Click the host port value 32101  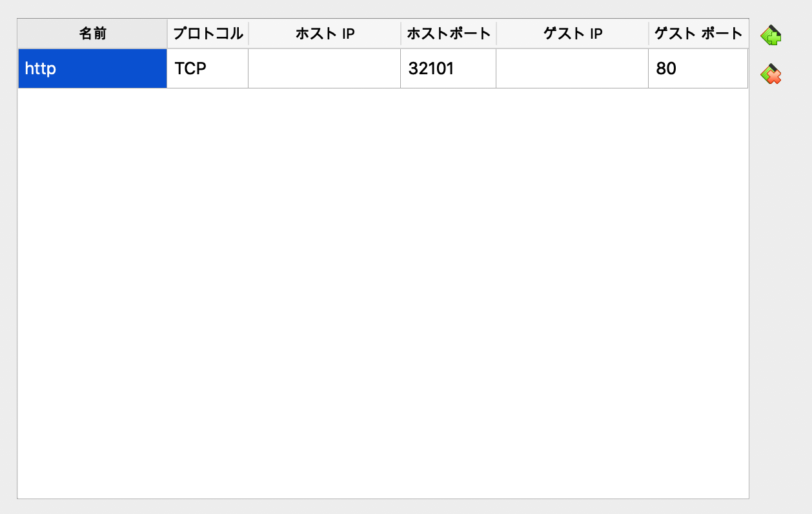point(448,68)
